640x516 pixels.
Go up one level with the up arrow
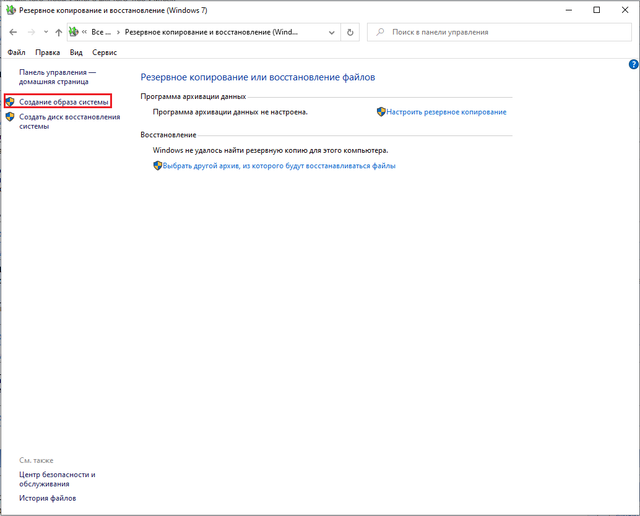(59, 32)
